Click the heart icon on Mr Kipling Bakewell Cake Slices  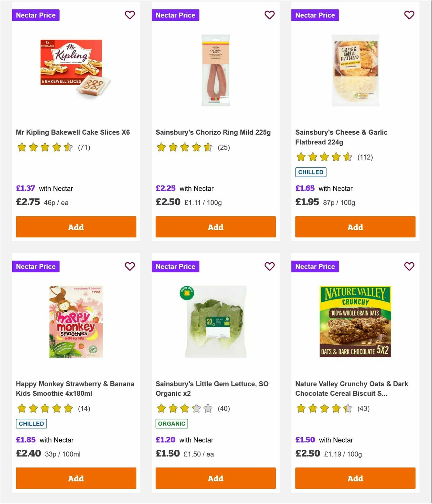tap(130, 15)
